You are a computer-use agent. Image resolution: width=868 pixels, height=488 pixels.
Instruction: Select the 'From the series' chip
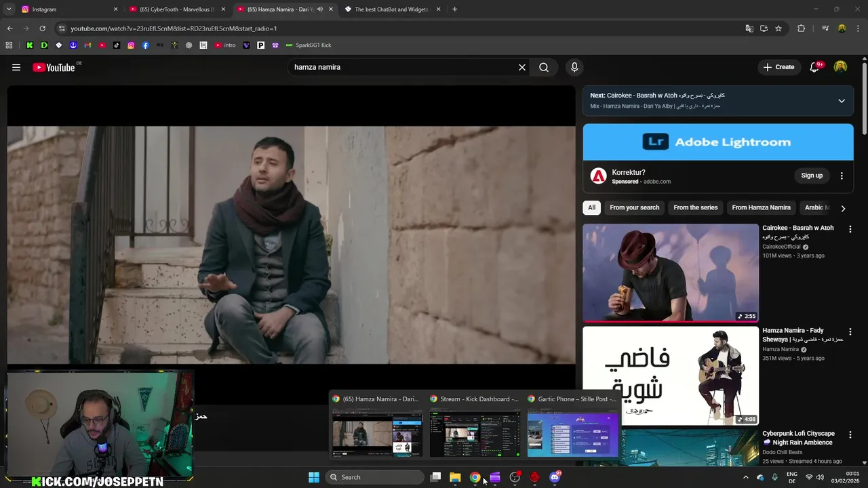pyautogui.click(x=695, y=207)
